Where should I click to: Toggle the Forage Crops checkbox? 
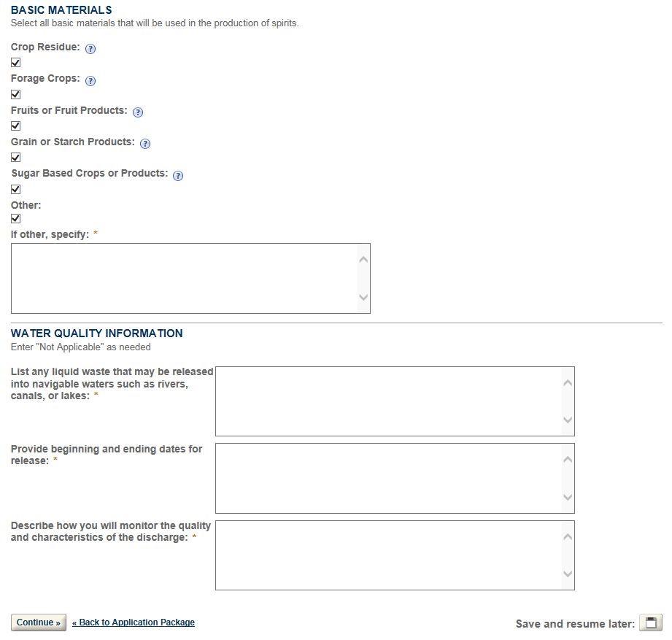click(16, 94)
